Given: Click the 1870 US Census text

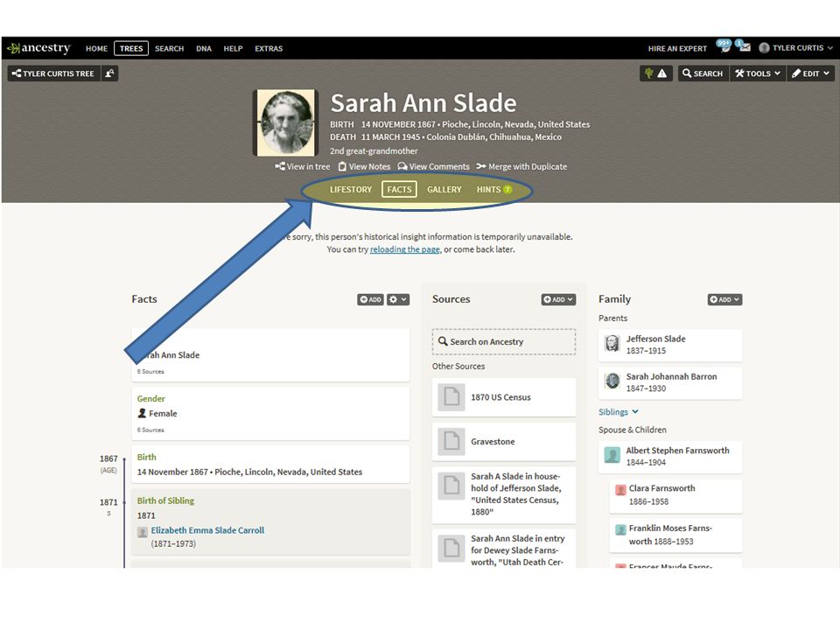Looking at the screenshot, I should (500, 397).
